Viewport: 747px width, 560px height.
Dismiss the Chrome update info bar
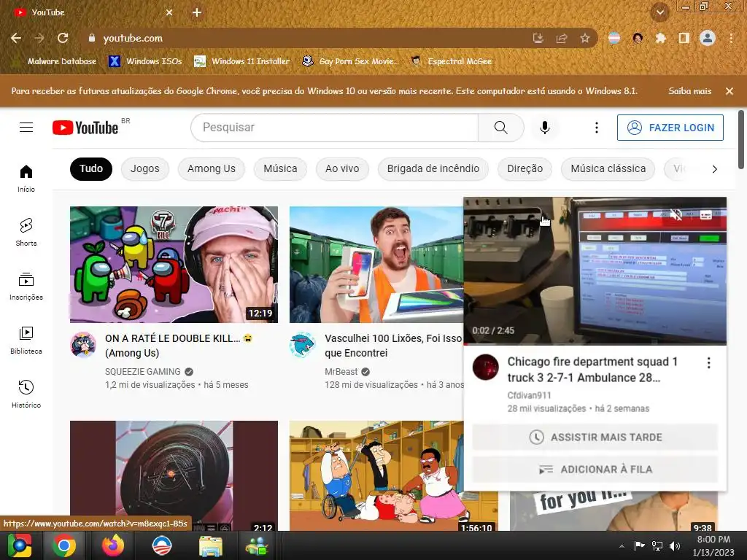(x=729, y=91)
